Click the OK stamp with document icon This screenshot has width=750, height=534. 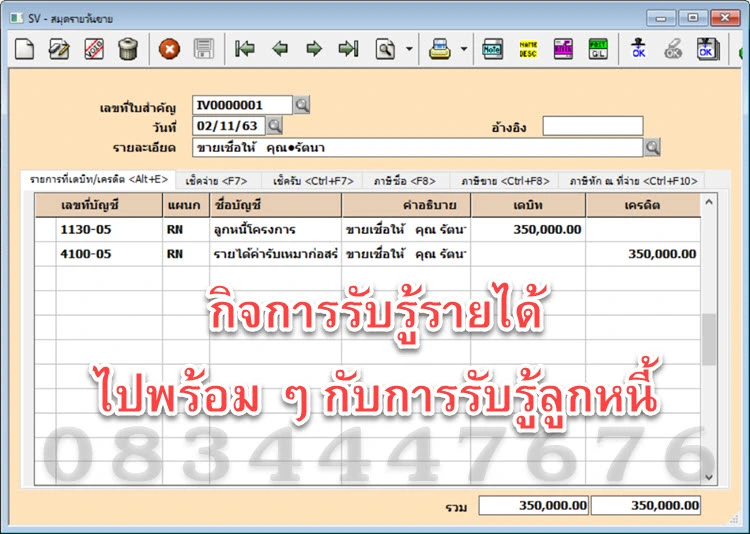click(708, 49)
